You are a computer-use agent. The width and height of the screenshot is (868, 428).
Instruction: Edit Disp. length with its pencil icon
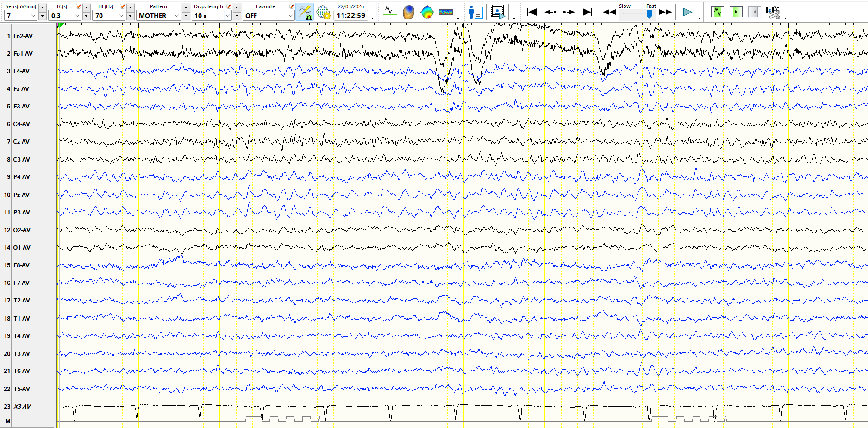coord(229,6)
